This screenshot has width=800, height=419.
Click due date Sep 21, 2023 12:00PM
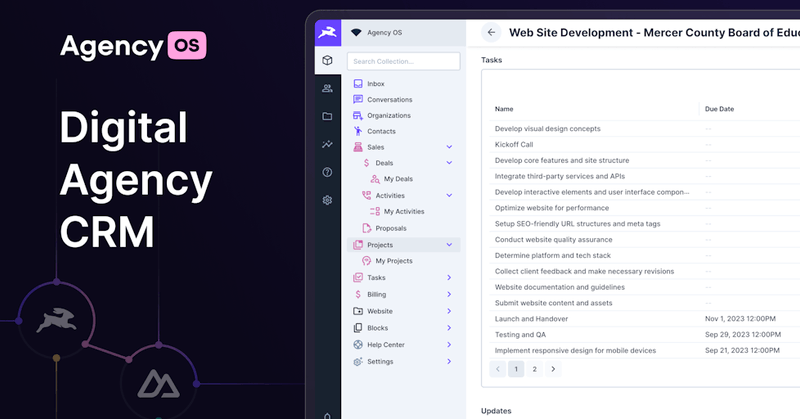(742, 350)
